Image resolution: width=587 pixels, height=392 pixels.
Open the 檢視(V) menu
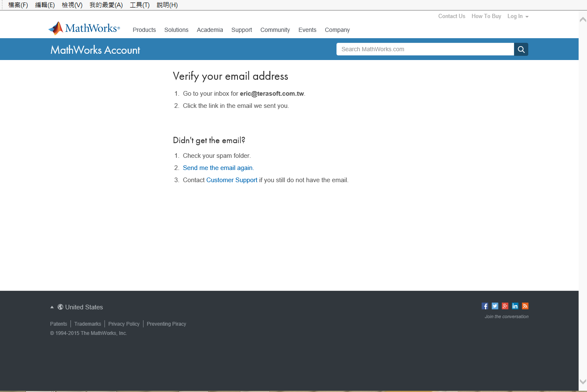72,5
